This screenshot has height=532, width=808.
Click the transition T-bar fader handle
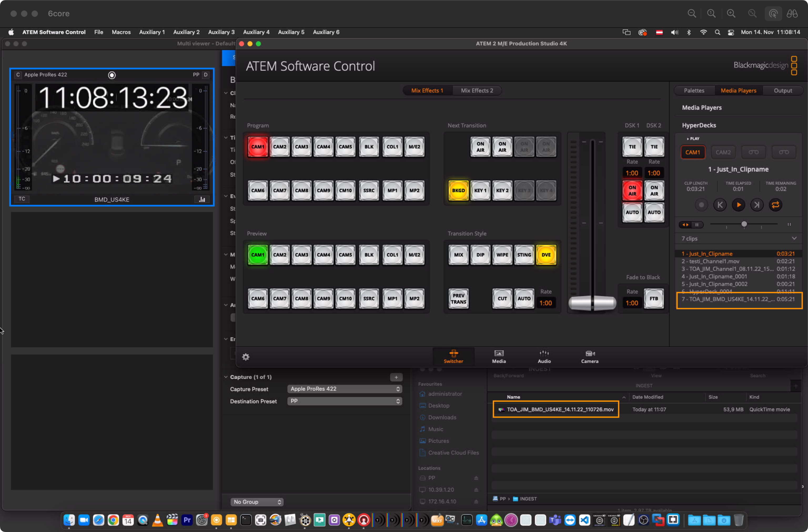592,303
